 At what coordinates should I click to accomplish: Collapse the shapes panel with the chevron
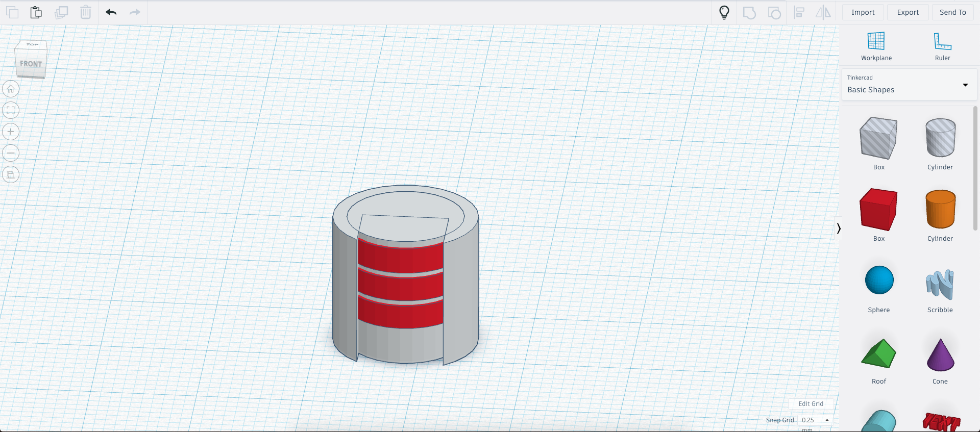(838, 228)
